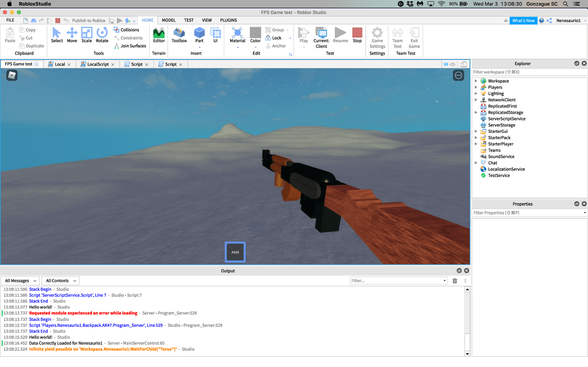Toggle Collisions option
The image size is (588, 367).
pos(126,30)
